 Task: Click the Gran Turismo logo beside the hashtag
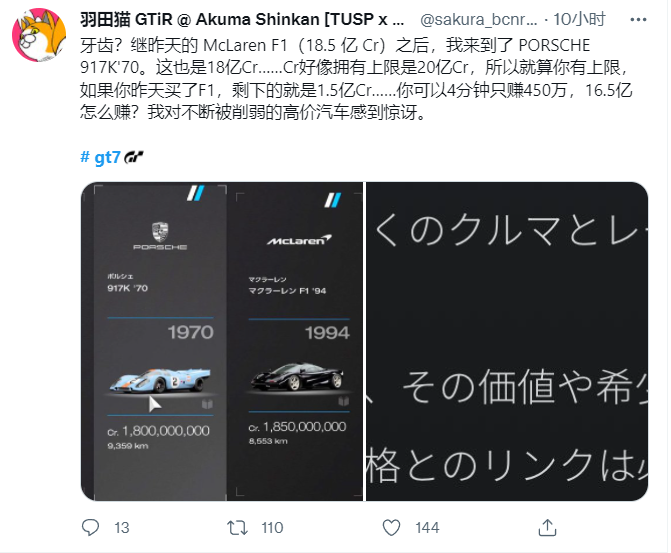coord(134,158)
